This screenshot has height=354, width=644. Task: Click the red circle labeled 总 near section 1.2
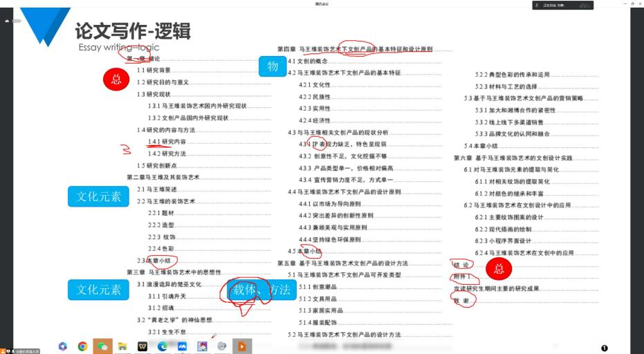[x=116, y=80]
